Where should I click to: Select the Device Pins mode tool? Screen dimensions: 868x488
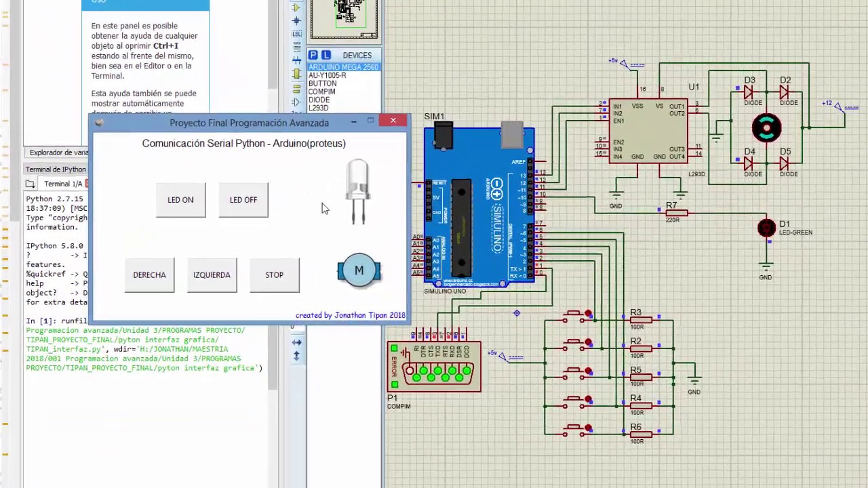296,102
